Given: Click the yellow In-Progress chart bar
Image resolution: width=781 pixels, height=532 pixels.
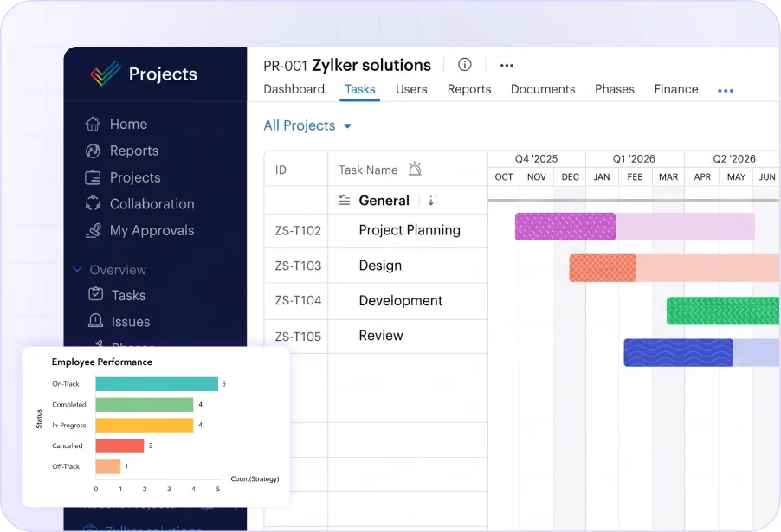Looking at the screenshot, I should (x=145, y=425).
